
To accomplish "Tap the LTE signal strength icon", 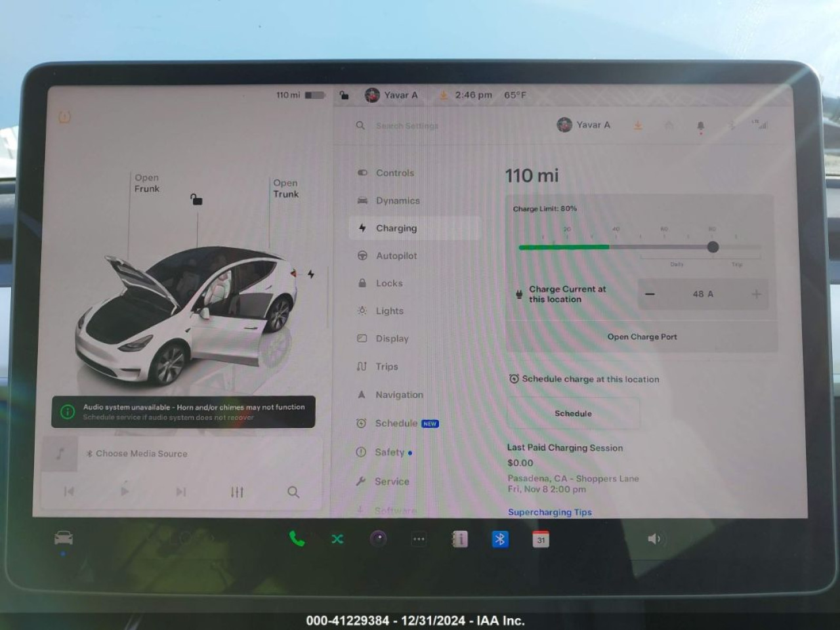I will [761, 124].
